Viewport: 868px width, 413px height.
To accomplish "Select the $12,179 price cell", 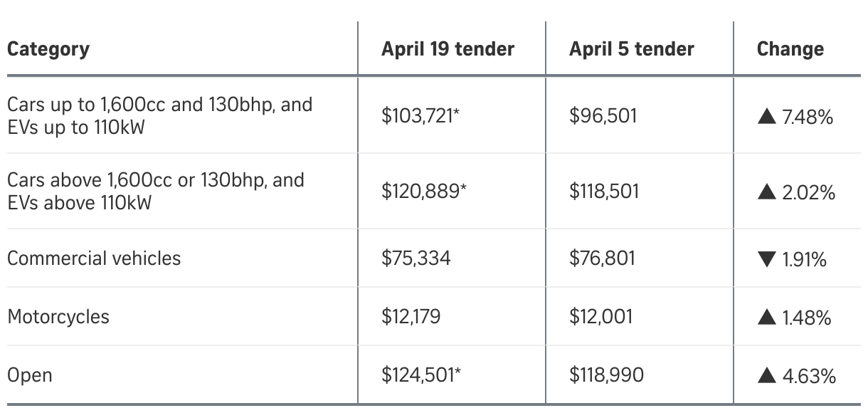I will coord(411,316).
